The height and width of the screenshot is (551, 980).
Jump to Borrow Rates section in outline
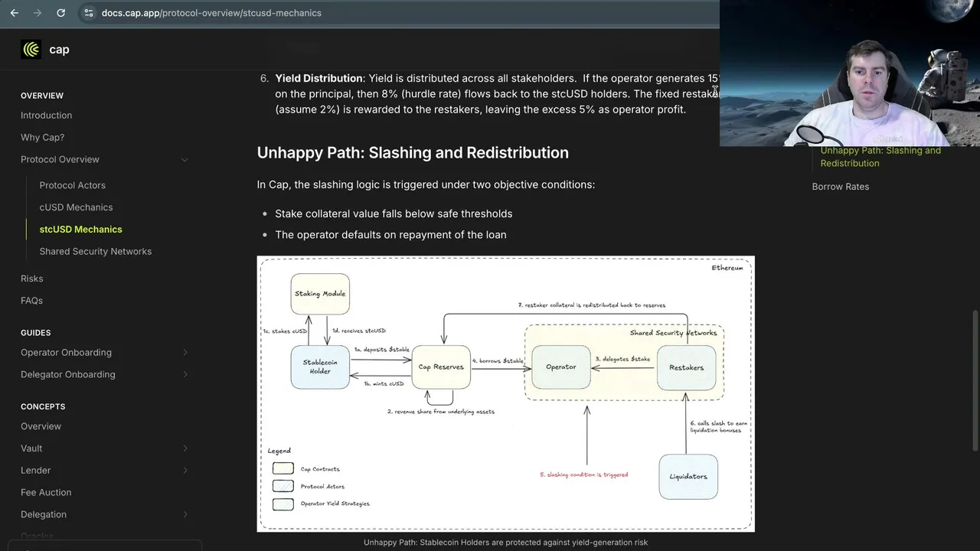[840, 187]
